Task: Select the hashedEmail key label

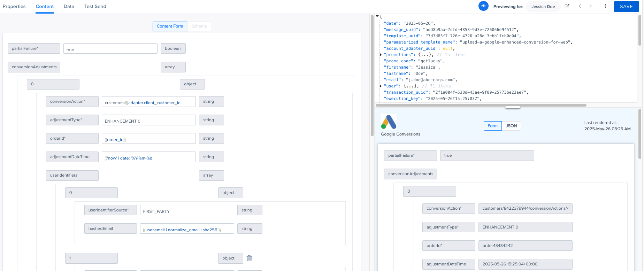Action: pyautogui.click(x=110, y=229)
